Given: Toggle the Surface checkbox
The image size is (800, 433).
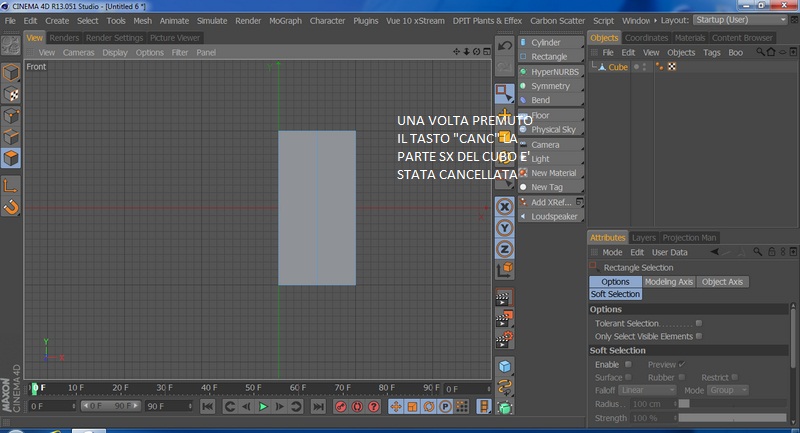Looking at the screenshot, I should point(628,377).
